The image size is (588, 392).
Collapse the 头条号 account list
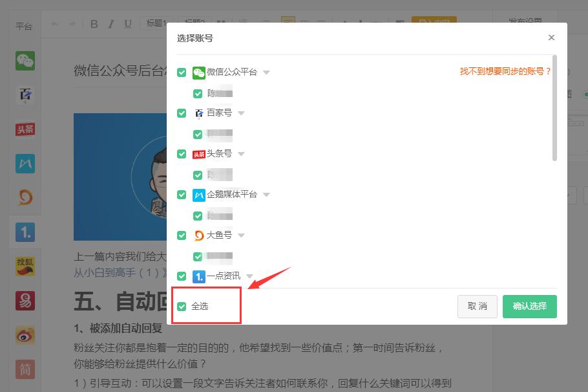click(x=241, y=154)
